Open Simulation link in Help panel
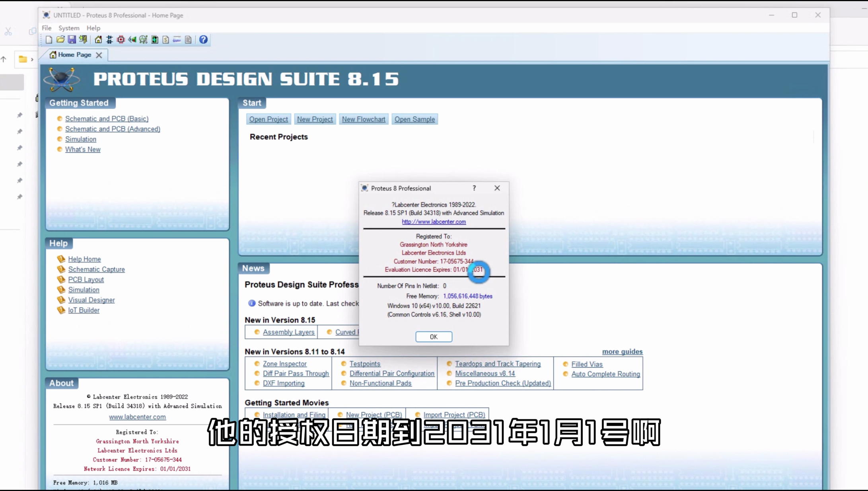 click(84, 290)
